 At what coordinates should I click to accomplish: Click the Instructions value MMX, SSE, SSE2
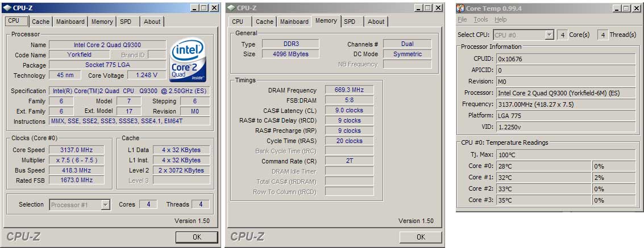130,121
